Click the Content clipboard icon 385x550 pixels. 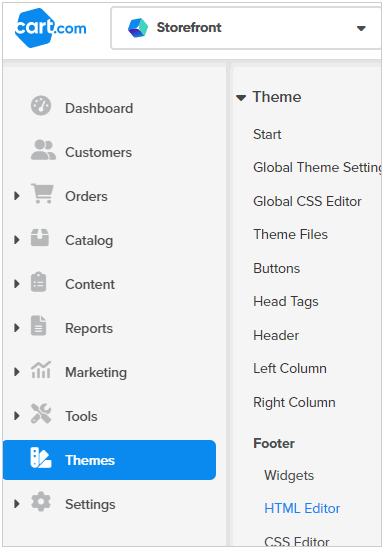(39, 282)
